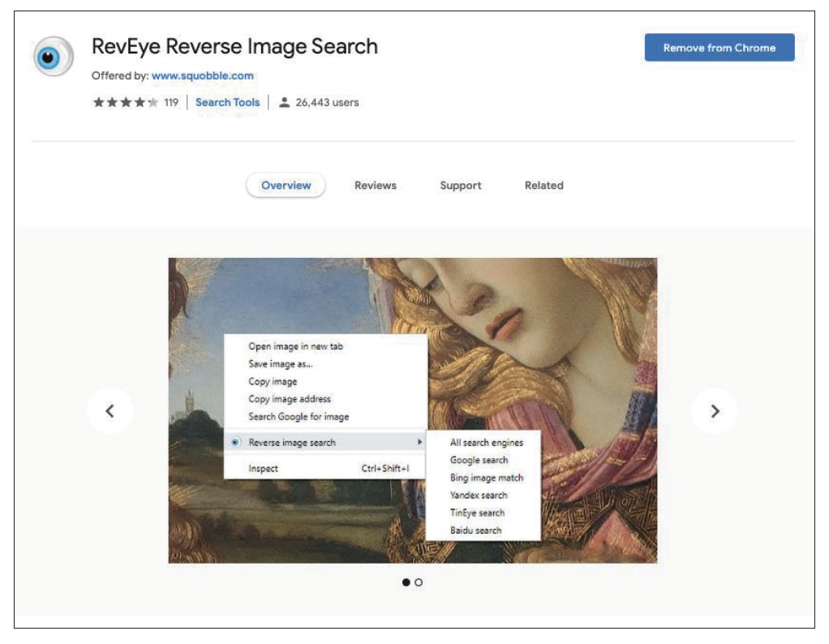The width and height of the screenshot is (829, 644).
Task: Open the Search Tools category link
Action: (227, 103)
